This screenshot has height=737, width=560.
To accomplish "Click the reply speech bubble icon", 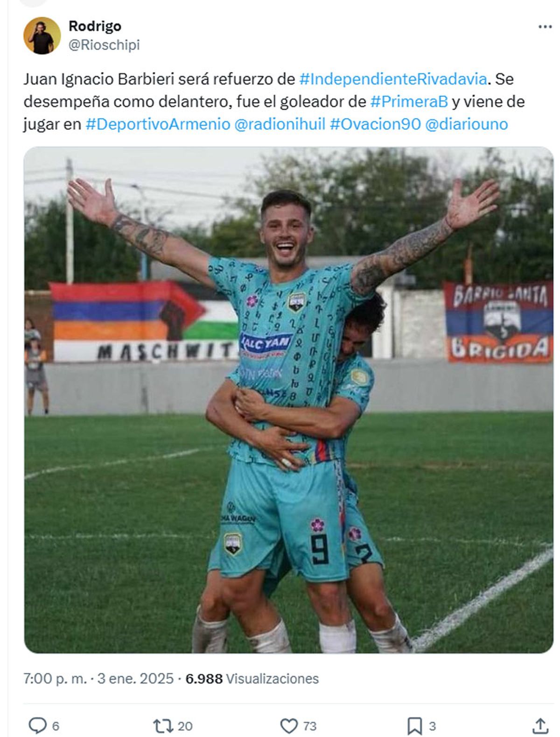I will [x=37, y=726].
